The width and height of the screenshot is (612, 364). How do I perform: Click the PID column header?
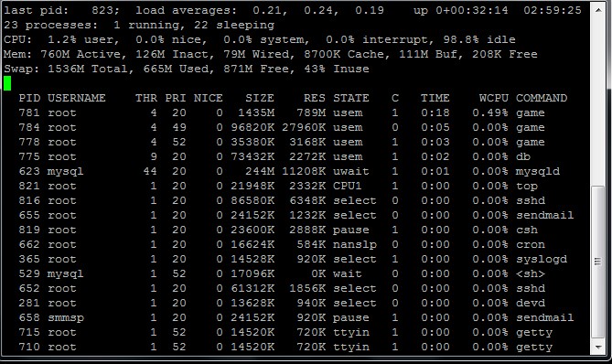pos(29,98)
